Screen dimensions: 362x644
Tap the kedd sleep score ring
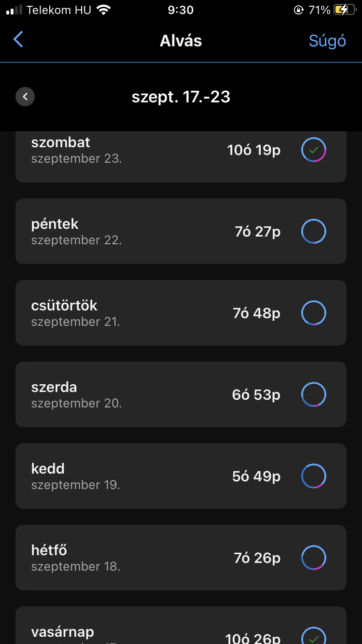point(314,476)
